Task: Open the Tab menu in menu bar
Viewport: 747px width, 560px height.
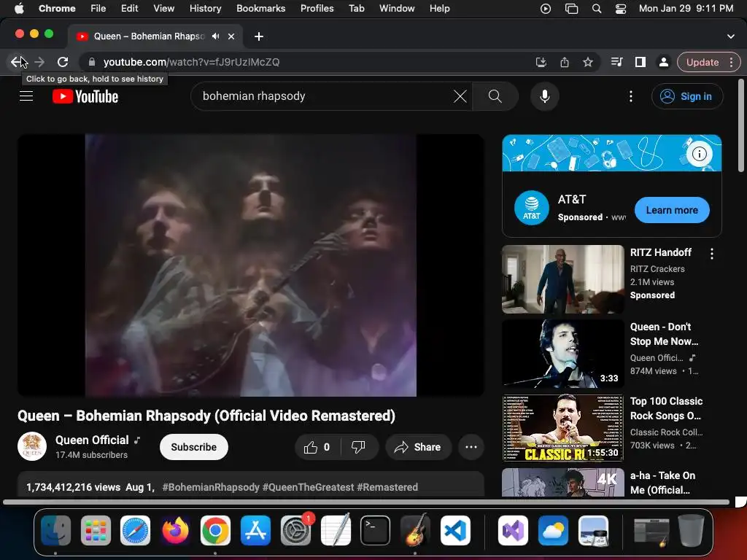Action: [356, 9]
